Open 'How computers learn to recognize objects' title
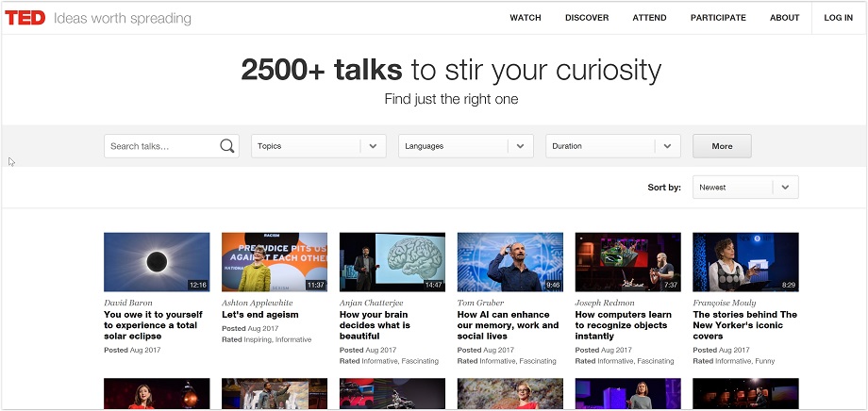The image size is (868, 411). [x=624, y=325]
